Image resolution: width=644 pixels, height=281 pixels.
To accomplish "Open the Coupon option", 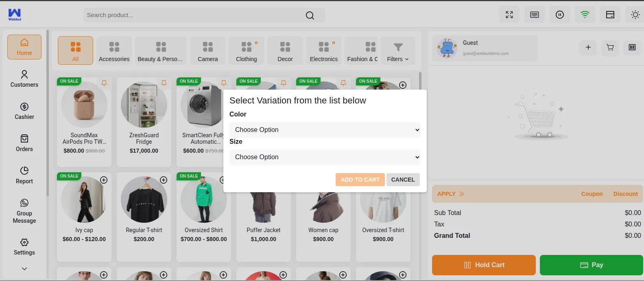I will (592, 194).
